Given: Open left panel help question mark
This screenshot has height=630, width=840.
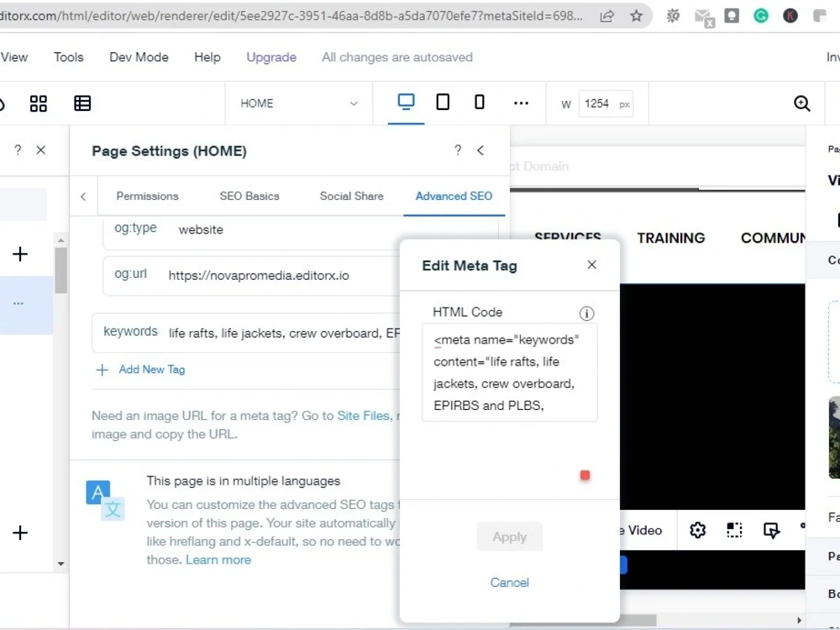Looking at the screenshot, I should click(x=18, y=150).
